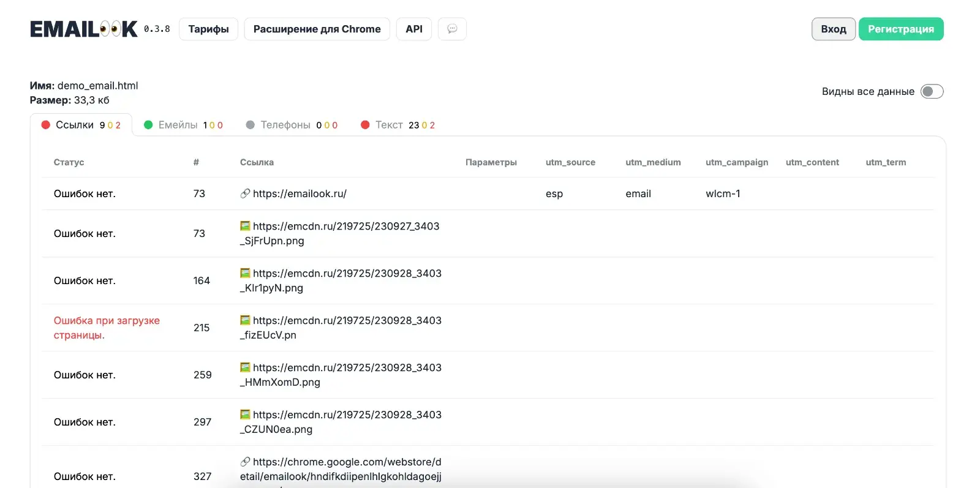Click the link icon beside chrome.google.com webstore URL
Viewport: 980px width, 488px height.
pos(245,462)
